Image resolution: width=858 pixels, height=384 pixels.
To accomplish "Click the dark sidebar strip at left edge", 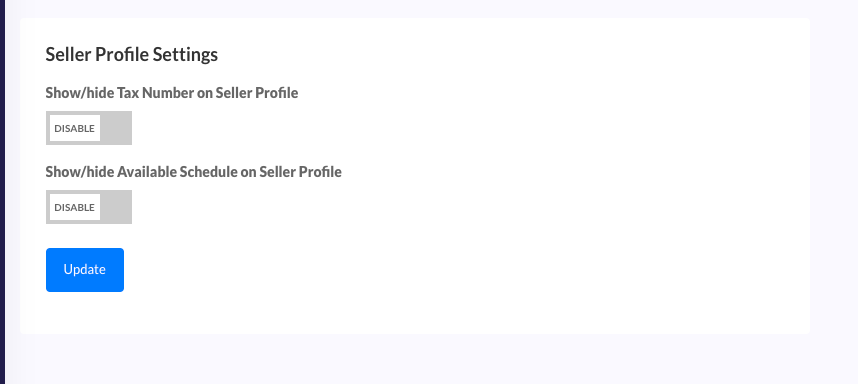I will 2,192.
